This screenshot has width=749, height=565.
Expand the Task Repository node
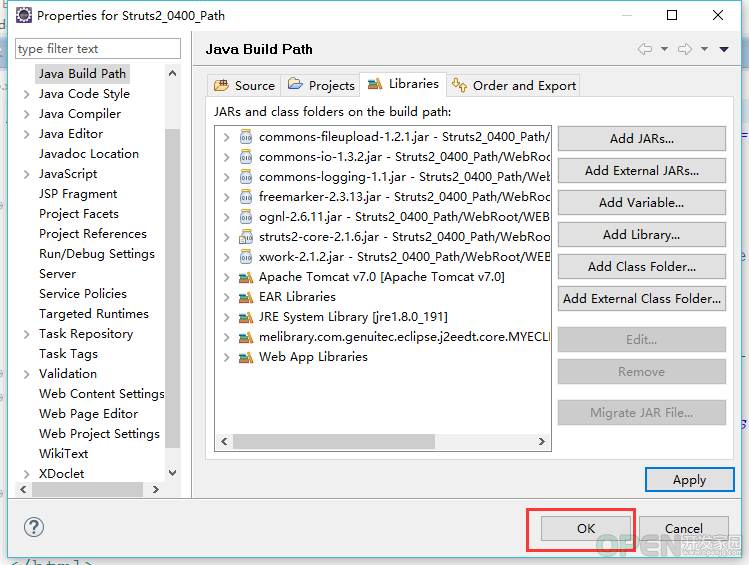pos(27,334)
